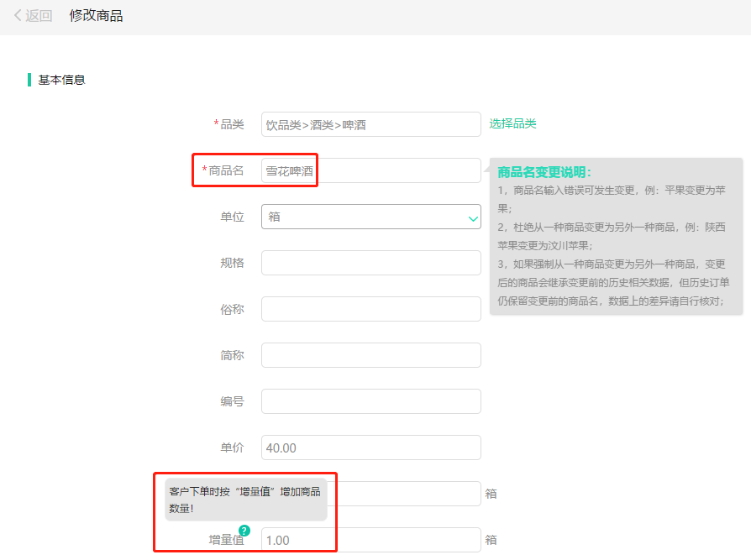Screen dimensions: 751x560
Task: Select the 单价 price field showing 40.00
Action: [x=370, y=447]
